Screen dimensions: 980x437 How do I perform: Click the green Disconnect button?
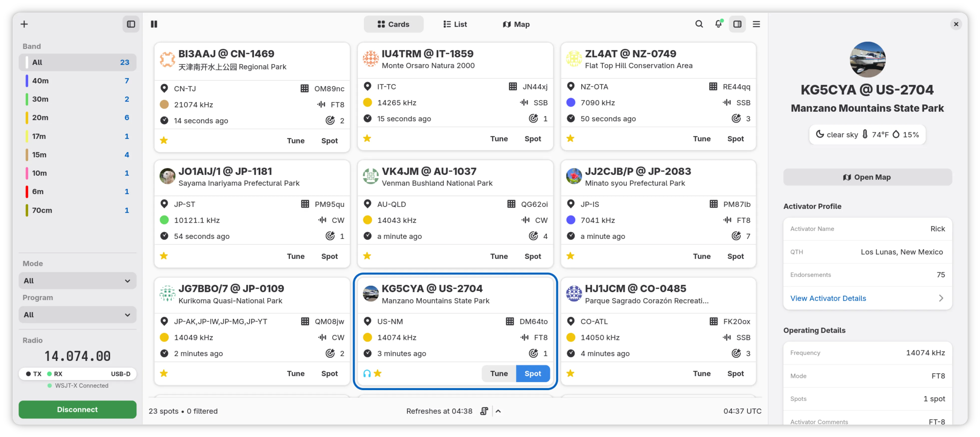click(78, 409)
